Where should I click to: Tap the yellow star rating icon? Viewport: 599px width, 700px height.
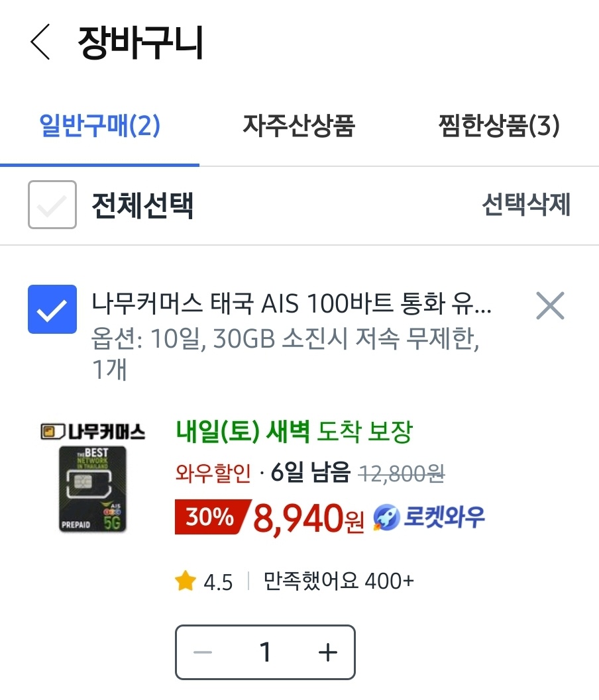186,581
